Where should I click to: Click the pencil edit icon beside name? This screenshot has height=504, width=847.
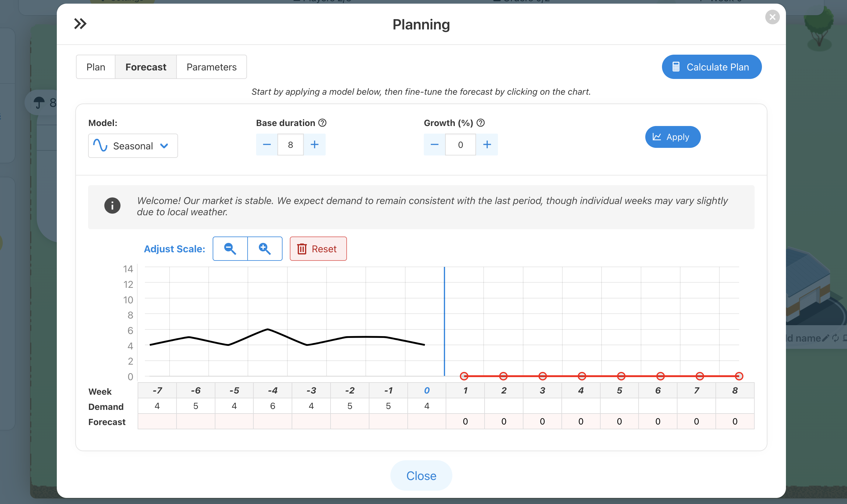coord(825,338)
